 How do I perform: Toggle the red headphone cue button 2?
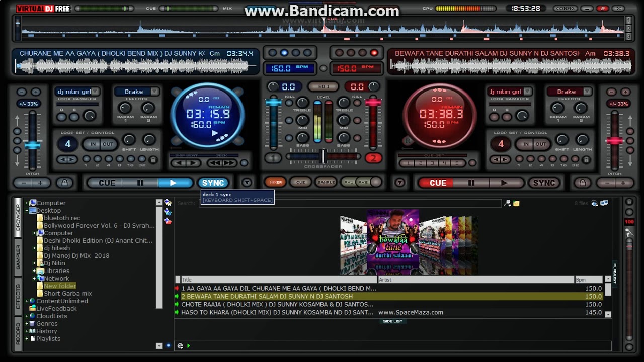tap(373, 158)
